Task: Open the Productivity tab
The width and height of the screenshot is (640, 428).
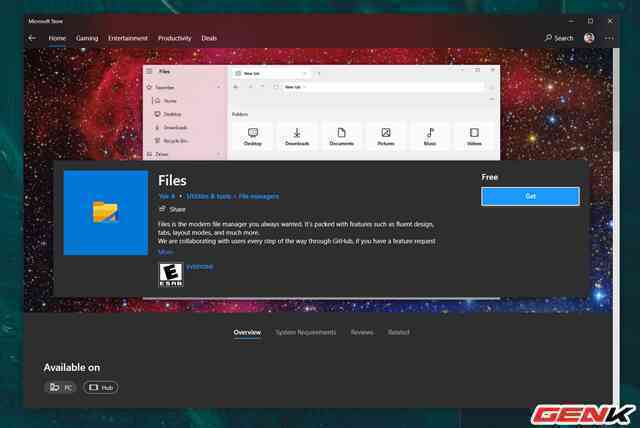Action: (175, 38)
